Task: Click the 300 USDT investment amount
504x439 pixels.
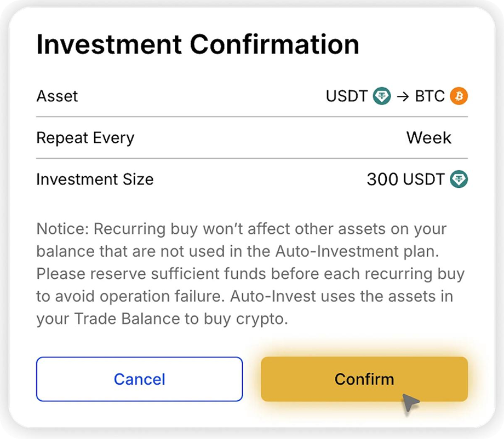Action: click(405, 179)
